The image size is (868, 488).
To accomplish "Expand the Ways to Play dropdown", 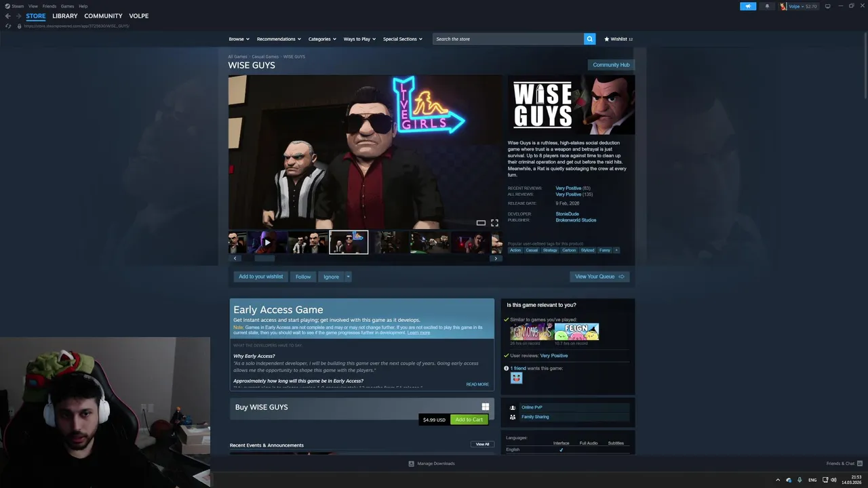I will 359,39.
